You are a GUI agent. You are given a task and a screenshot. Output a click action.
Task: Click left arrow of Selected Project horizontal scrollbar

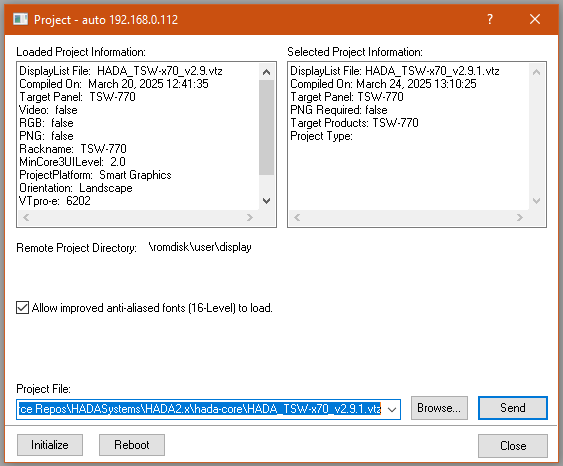(x=297, y=218)
